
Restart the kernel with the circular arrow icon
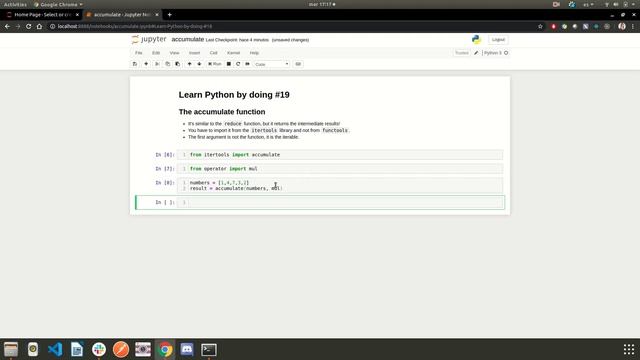pyautogui.click(x=238, y=64)
